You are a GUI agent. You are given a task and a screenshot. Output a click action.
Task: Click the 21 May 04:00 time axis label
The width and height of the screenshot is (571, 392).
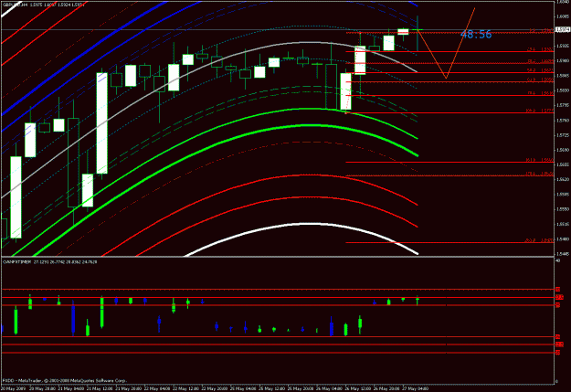click(x=70, y=388)
